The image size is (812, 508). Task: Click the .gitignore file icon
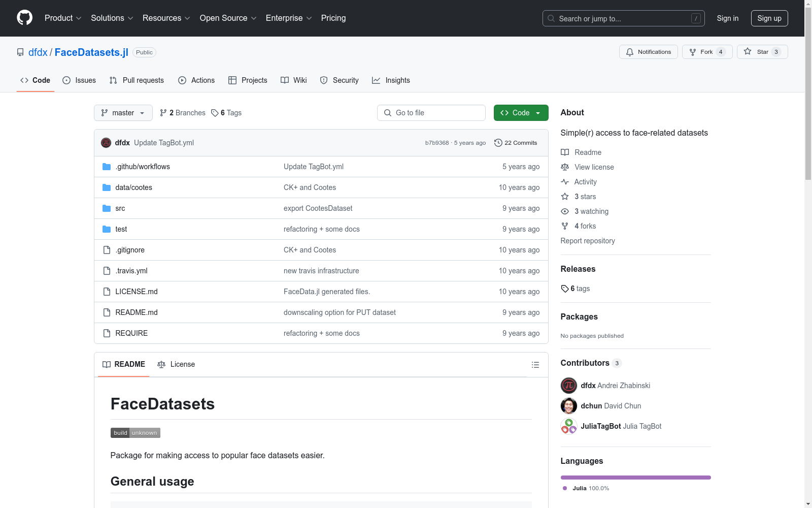coord(107,250)
